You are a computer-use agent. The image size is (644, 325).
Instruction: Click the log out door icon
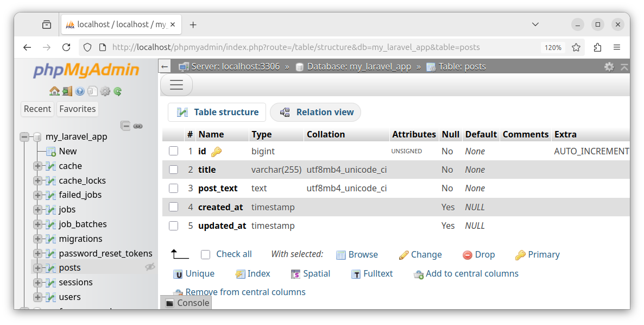coord(67,91)
